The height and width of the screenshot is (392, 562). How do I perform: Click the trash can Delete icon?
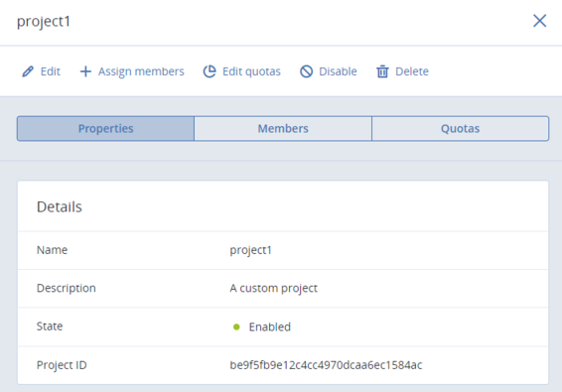point(382,71)
